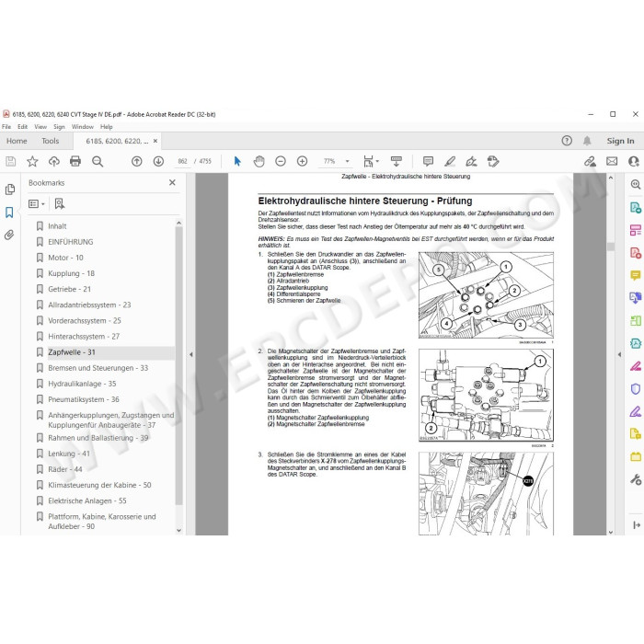Open Klimasteuerung der Kabine - 50 bookmark
This screenshot has height=644, width=644.
click(x=99, y=485)
